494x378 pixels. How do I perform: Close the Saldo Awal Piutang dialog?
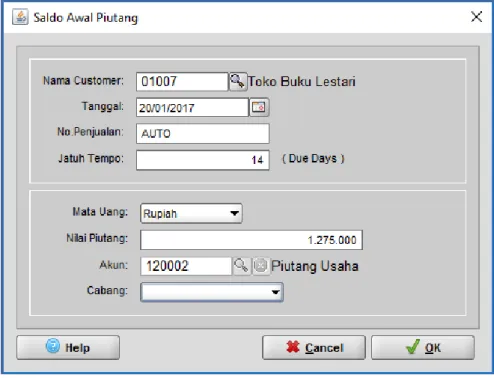click(x=476, y=17)
